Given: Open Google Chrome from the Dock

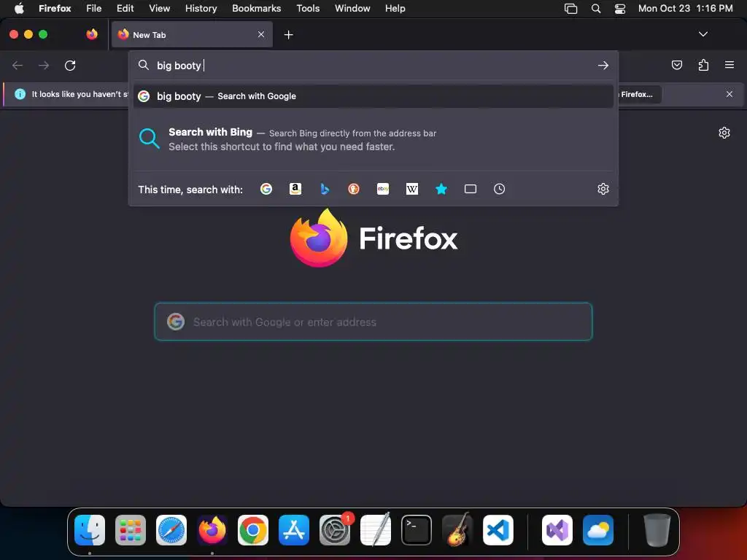Looking at the screenshot, I should click(x=253, y=530).
